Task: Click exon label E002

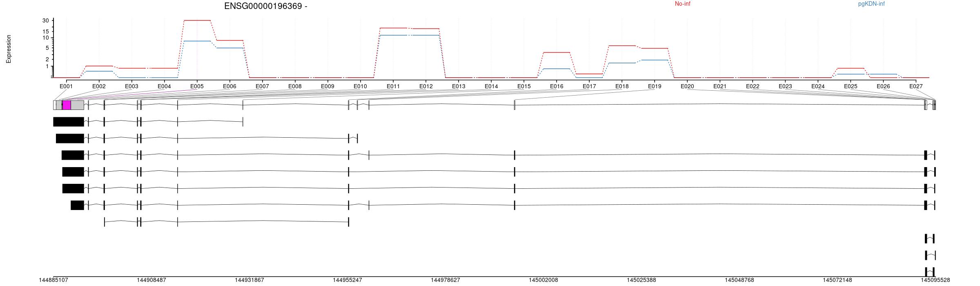Action: (99, 86)
